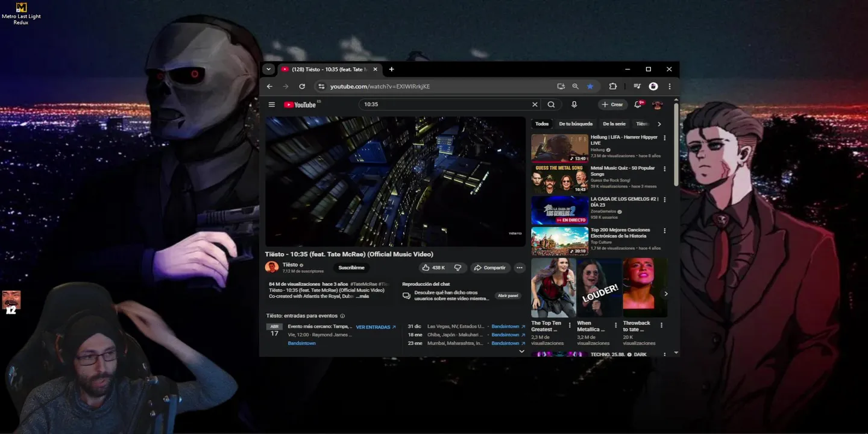Open options for Heilung LIFA video
868x434 pixels.
click(x=665, y=138)
